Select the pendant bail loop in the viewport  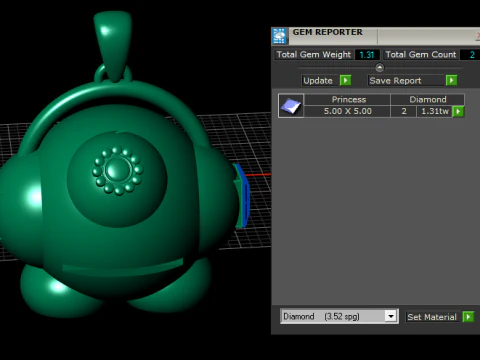coord(112,46)
